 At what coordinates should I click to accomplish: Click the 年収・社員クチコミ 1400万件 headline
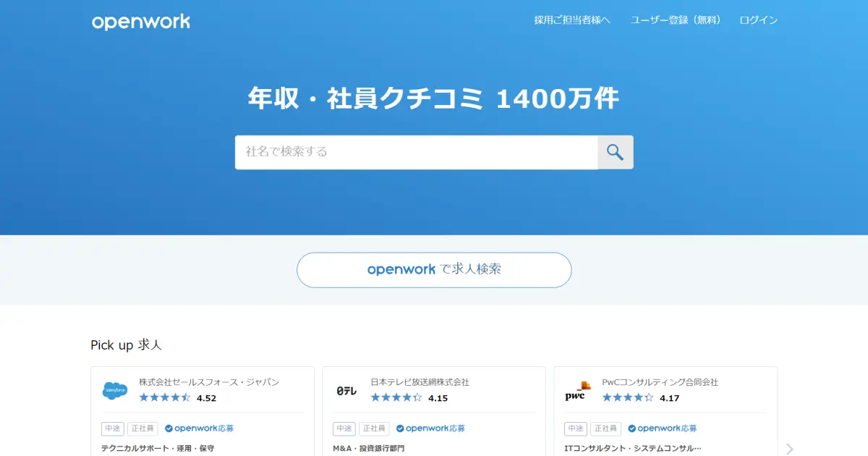click(434, 98)
